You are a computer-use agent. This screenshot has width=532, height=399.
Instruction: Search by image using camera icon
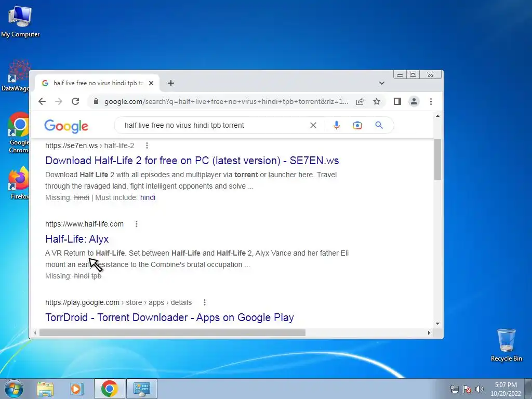tap(357, 125)
